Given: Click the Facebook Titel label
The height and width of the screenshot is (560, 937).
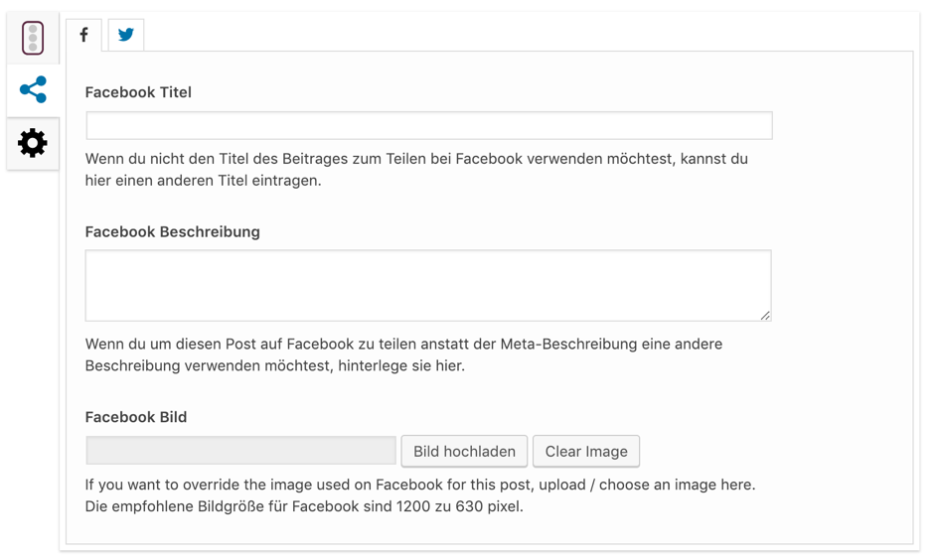Looking at the screenshot, I should pyautogui.click(x=138, y=92).
